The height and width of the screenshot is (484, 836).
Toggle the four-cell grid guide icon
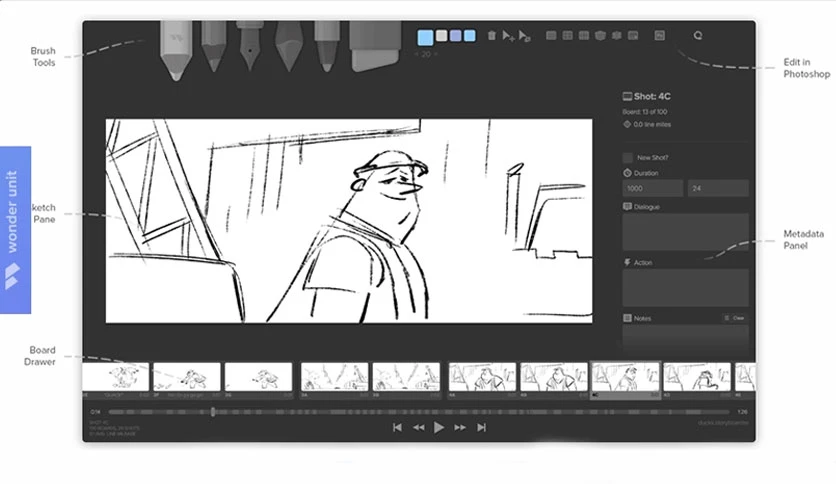click(x=568, y=36)
